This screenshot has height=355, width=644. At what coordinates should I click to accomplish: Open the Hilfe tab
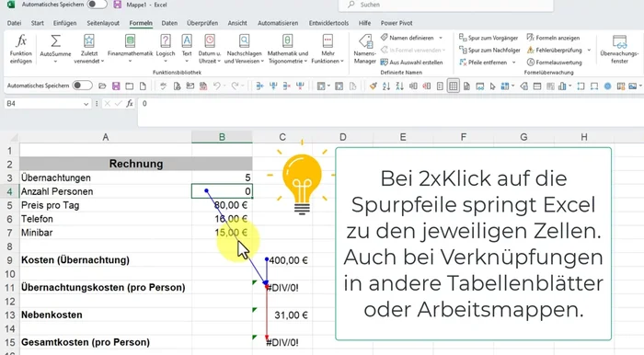364,23
